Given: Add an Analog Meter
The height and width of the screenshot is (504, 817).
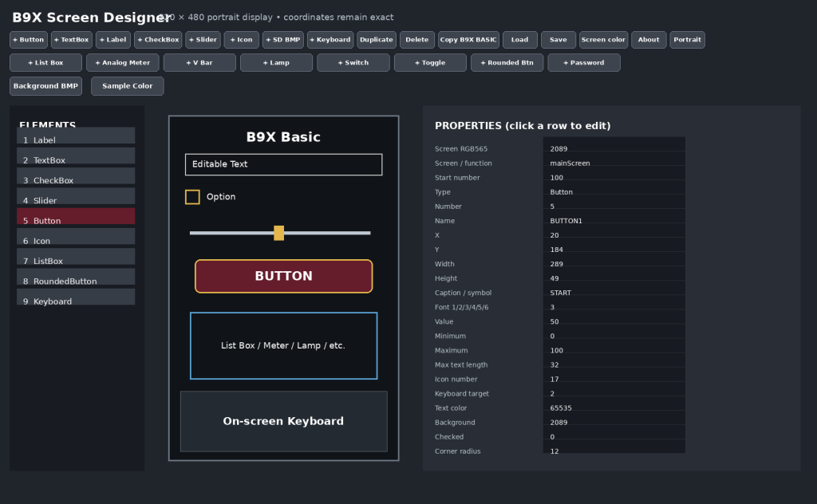Looking at the screenshot, I should 122,62.
